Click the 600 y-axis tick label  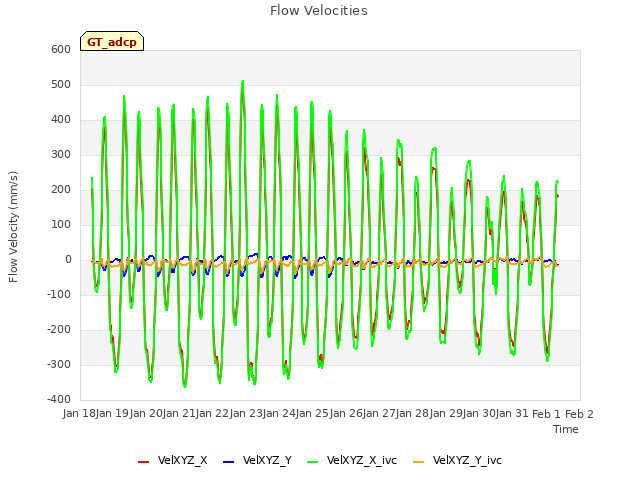coord(61,49)
